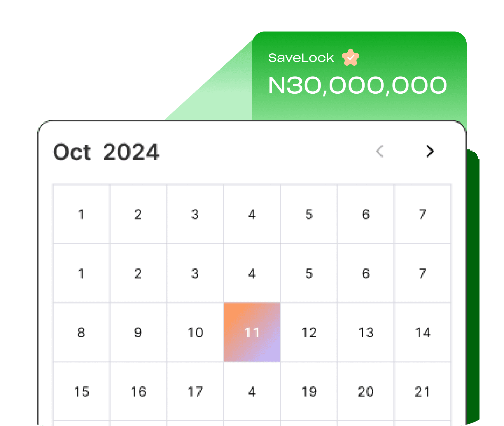Select date 8 in the calendar

pyautogui.click(x=81, y=332)
